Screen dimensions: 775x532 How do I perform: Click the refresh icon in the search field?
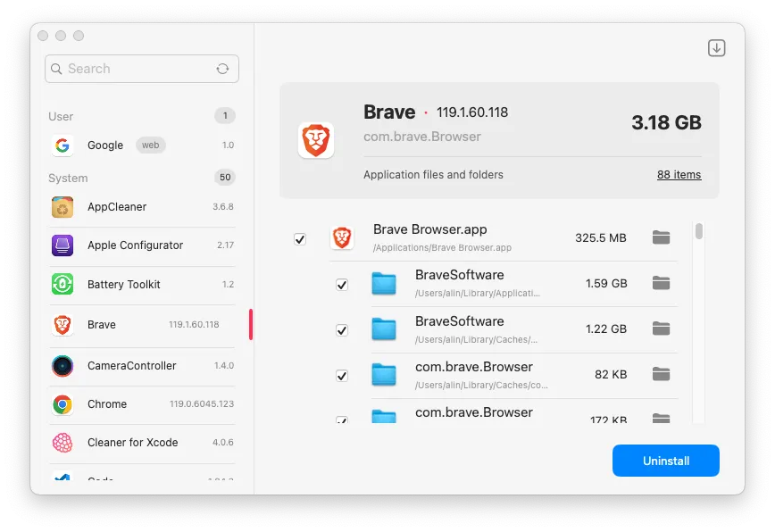coord(222,69)
